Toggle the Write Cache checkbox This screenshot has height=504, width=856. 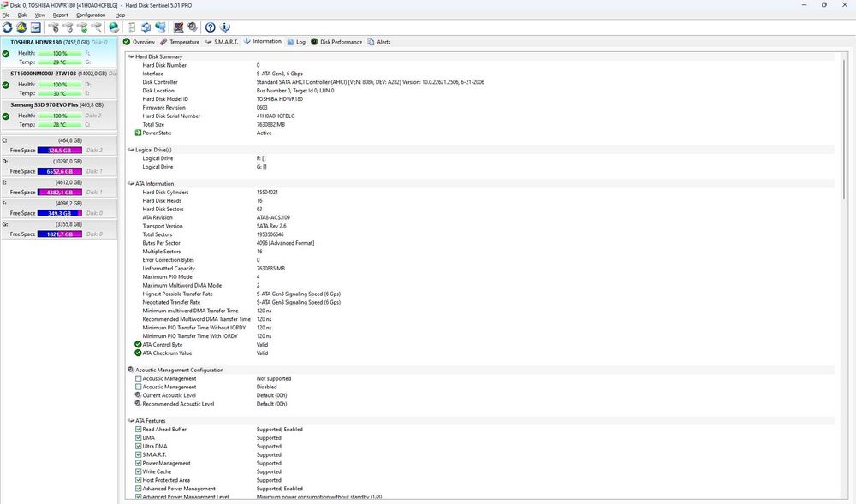click(138, 471)
